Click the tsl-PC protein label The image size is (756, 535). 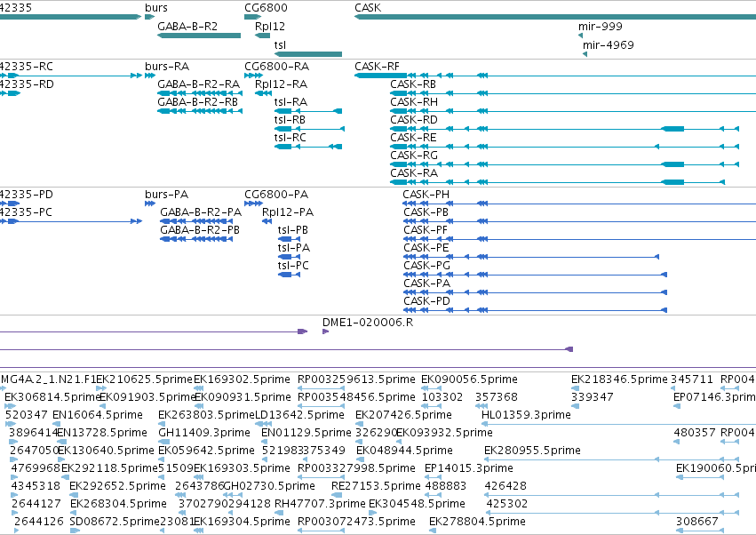point(293,266)
